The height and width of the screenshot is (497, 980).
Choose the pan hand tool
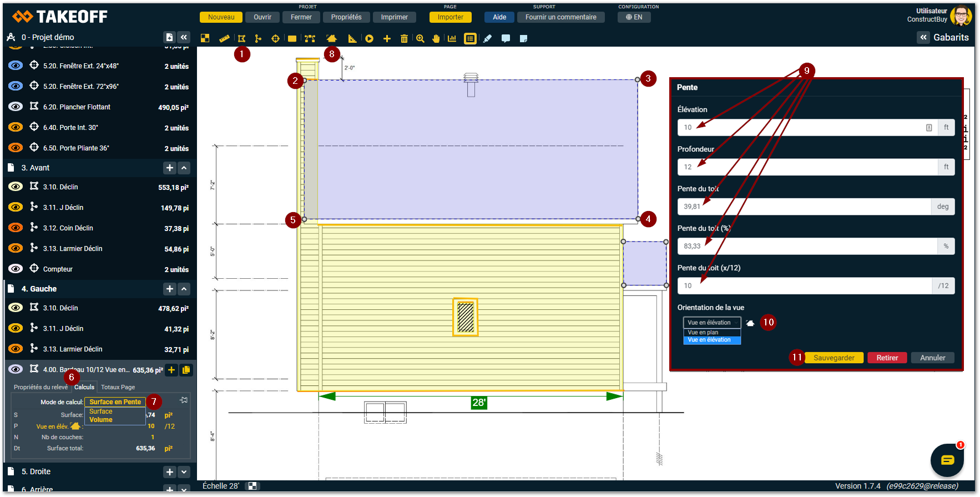pyautogui.click(x=436, y=38)
